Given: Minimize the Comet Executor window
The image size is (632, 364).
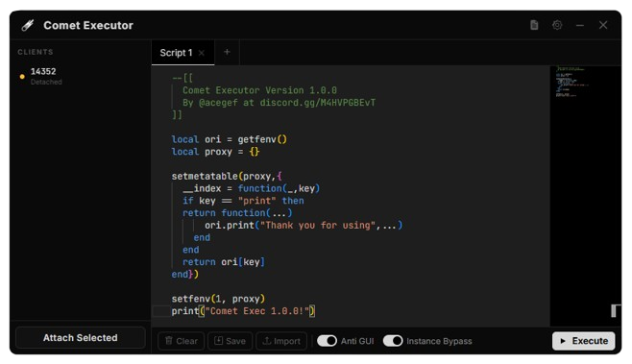Looking at the screenshot, I should pos(580,25).
